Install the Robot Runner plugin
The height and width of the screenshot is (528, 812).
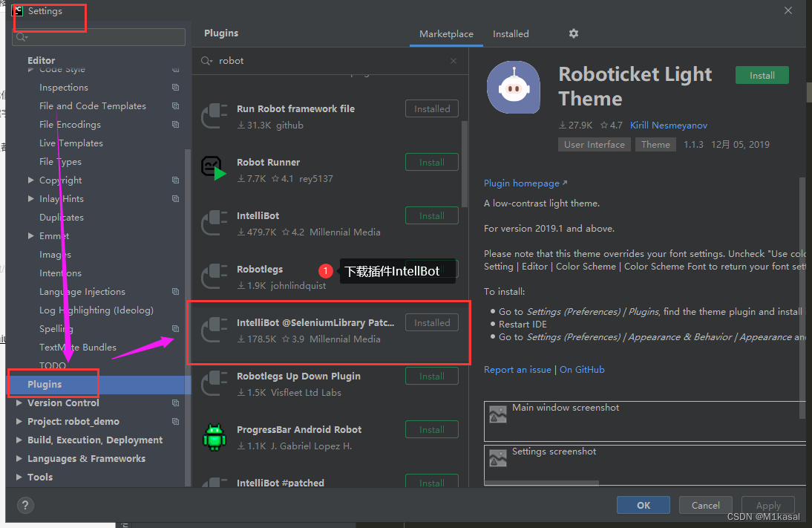point(431,162)
